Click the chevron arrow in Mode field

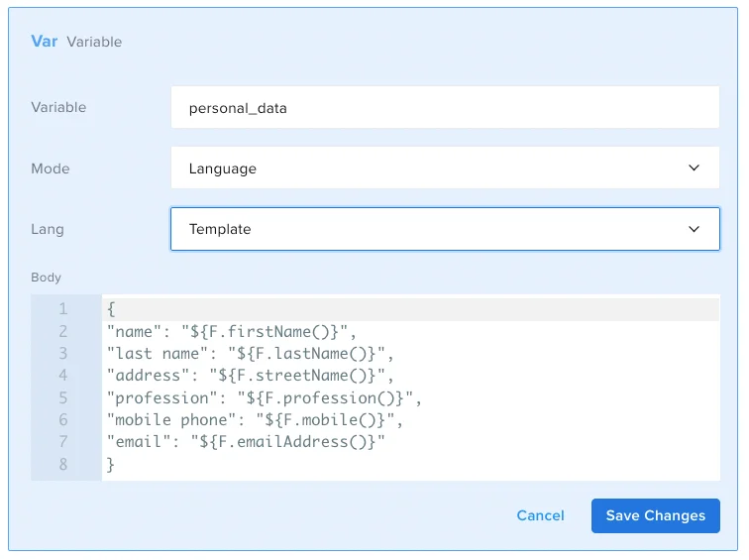[694, 168]
